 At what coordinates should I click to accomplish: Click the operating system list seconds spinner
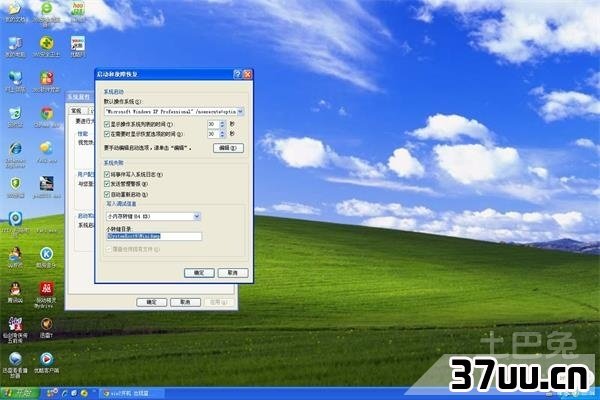[222, 124]
